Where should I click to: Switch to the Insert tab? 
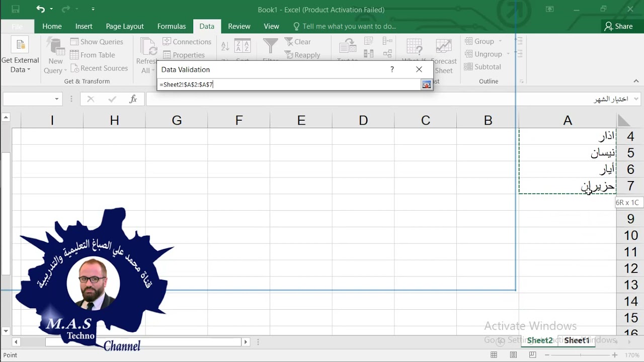[x=84, y=26]
